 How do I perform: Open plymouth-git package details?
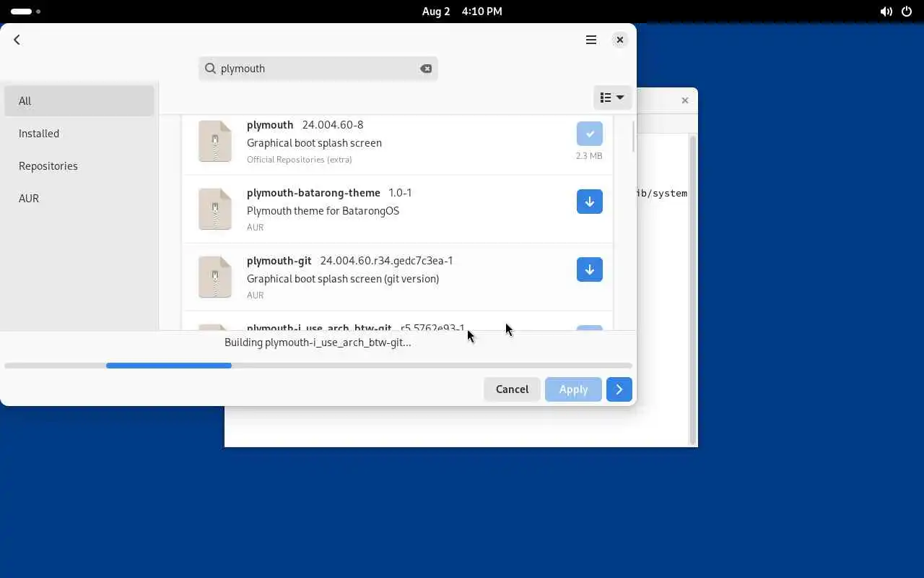pyautogui.click(x=279, y=260)
